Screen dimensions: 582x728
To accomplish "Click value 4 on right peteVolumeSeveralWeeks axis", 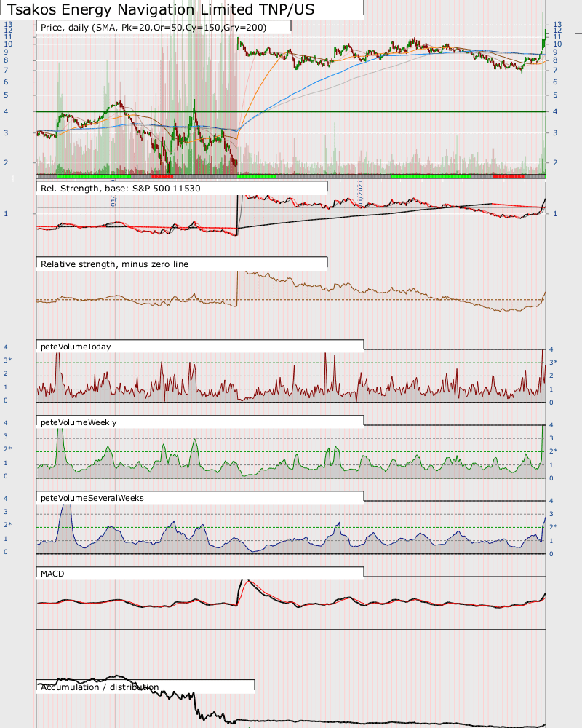I will pyautogui.click(x=551, y=501).
